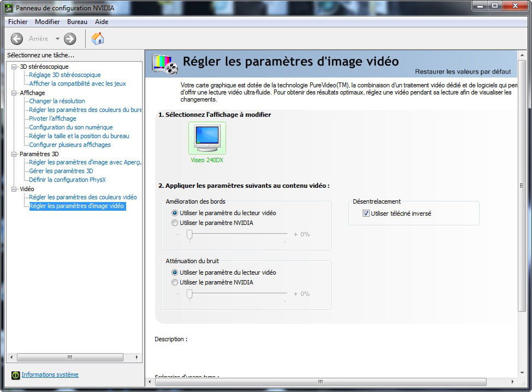Click the main panel scroll-down arrow
This screenshot has height=392, width=532.
(x=522, y=373)
